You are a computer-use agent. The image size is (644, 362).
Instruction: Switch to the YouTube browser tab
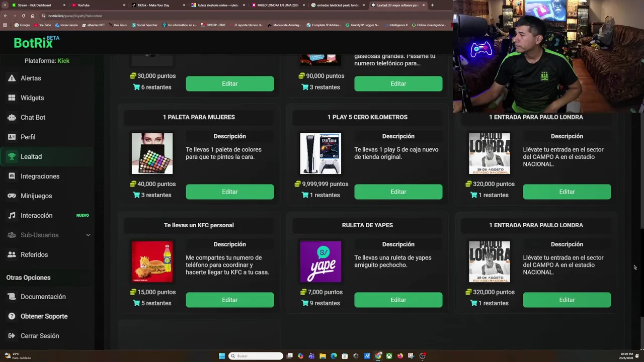(98, 5)
